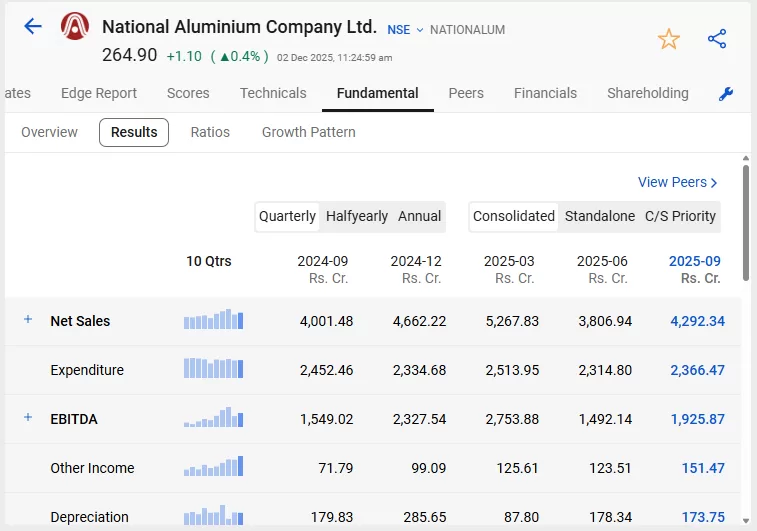Click Net Sales value 3,806.94
This screenshot has height=531, width=757.
coord(605,321)
